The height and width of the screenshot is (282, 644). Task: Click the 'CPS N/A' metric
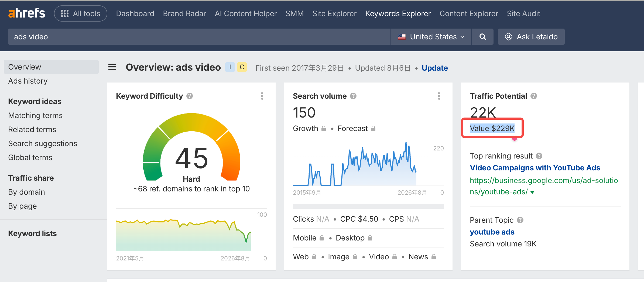404,219
